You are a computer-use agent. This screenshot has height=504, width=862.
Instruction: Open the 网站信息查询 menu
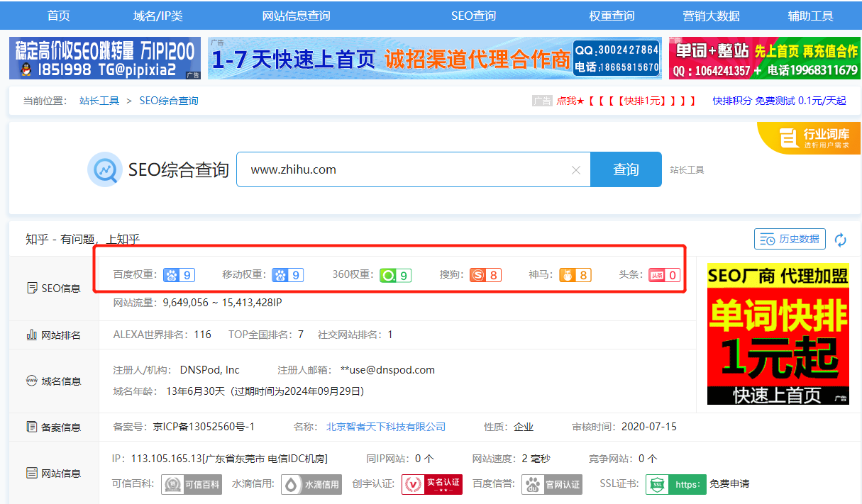[x=297, y=16]
